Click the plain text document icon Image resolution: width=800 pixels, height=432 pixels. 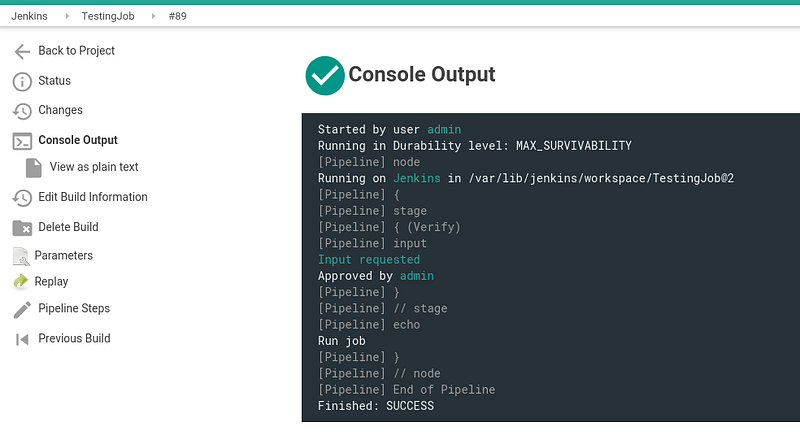(x=34, y=168)
